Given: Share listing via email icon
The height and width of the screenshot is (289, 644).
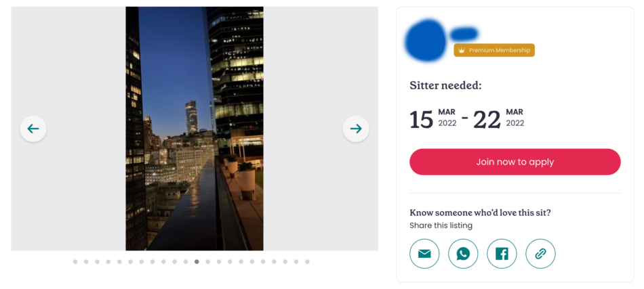Looking at the screenshot, I should click(424, 254).
